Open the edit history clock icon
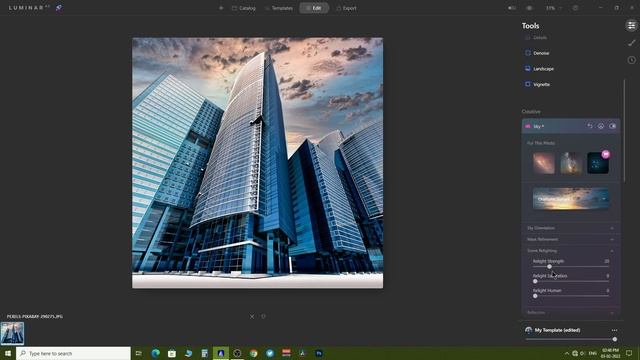Viewport: 640px width, 360px height. [631, 60]
